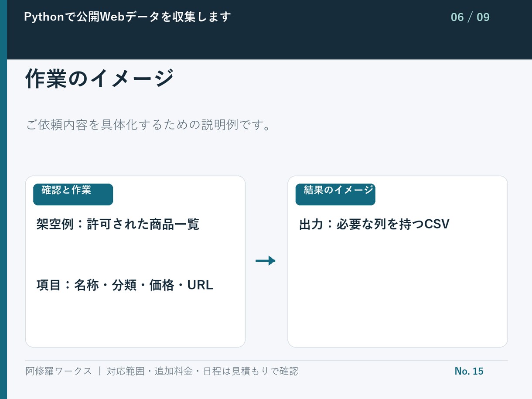Click the page counter '06 / 09'
This screenshot has width=532, height=399.
point(470,17)
